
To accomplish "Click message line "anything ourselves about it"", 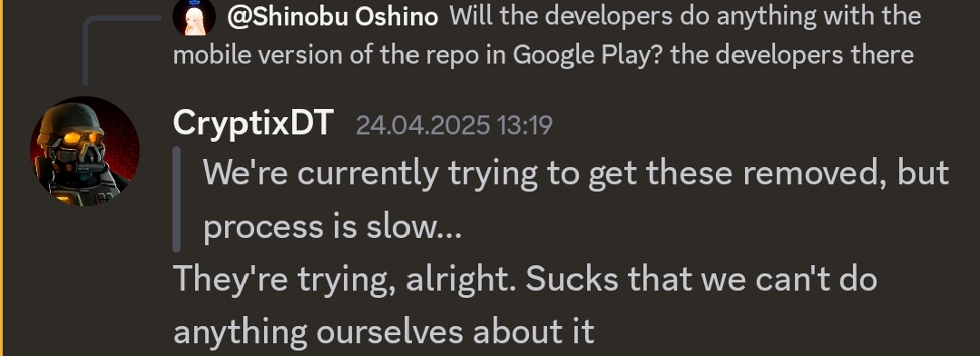I will click(384, 331).
